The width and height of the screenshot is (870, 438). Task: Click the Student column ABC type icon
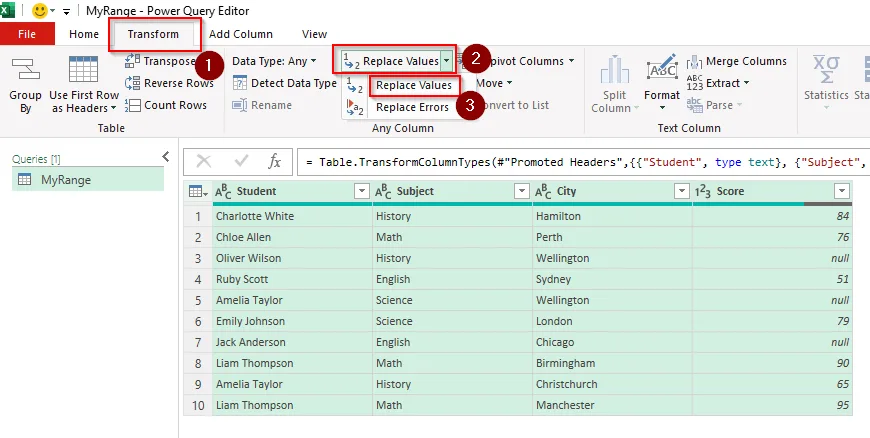[223, 192]
